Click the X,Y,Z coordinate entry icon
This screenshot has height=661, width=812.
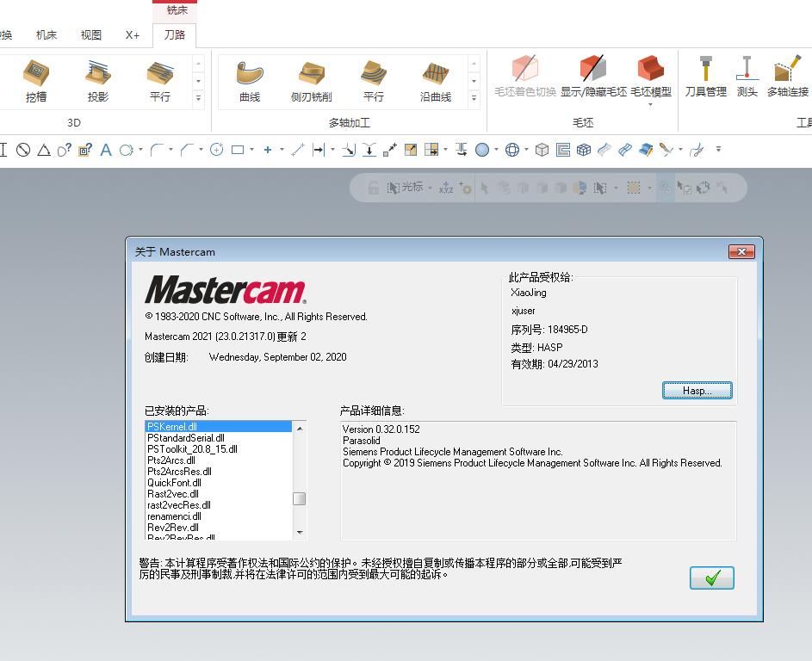[x=446, y=188]
